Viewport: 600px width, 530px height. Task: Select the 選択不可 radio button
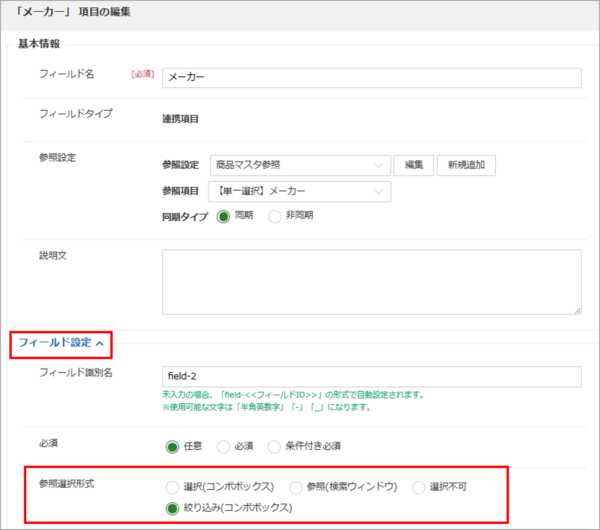[x=419, y=487]
